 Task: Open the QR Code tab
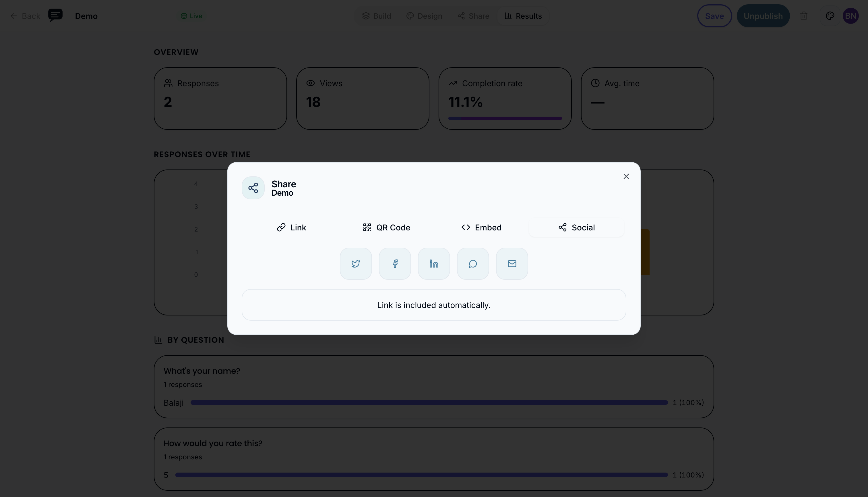tap(386, 227)
